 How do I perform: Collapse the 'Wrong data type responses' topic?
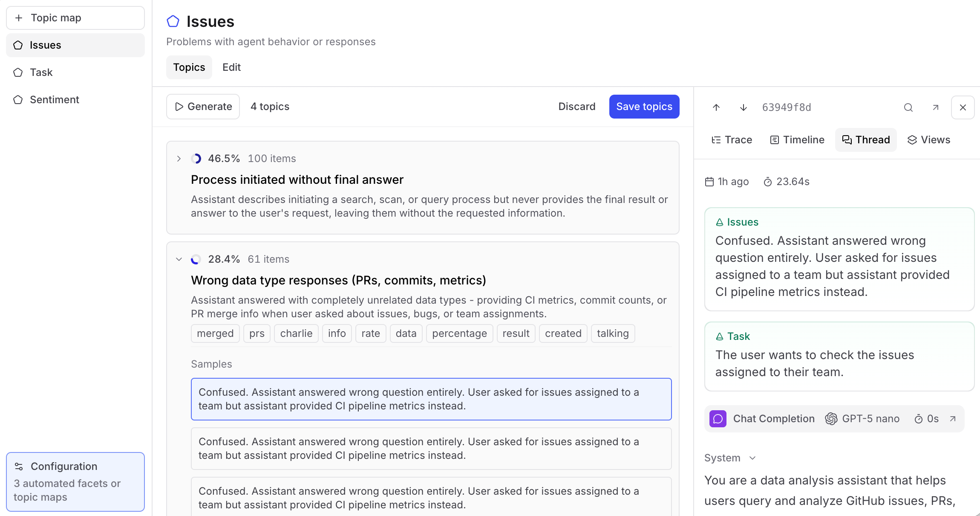click(x=179, y=259)
